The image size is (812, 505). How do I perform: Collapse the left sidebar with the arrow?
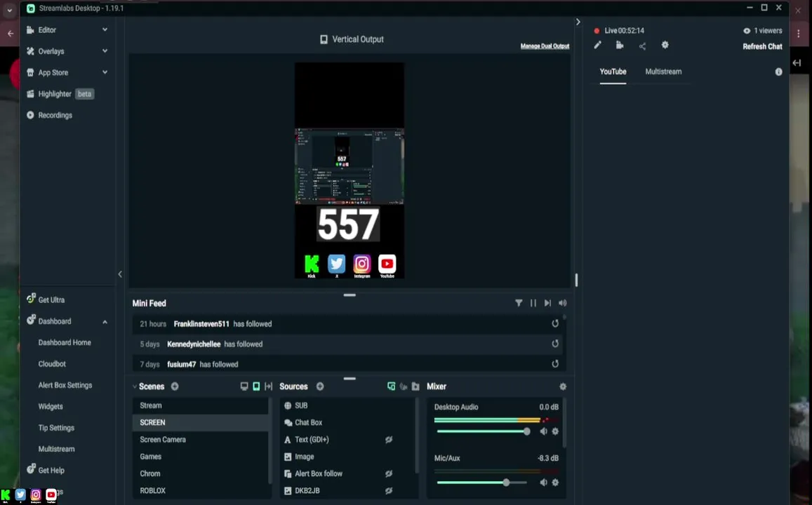[x=120, y=274]
